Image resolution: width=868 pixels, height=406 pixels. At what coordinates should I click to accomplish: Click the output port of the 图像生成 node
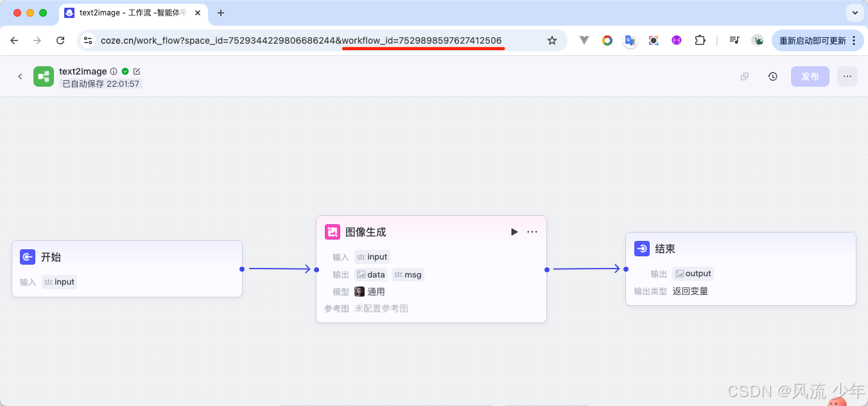[547, 270]
